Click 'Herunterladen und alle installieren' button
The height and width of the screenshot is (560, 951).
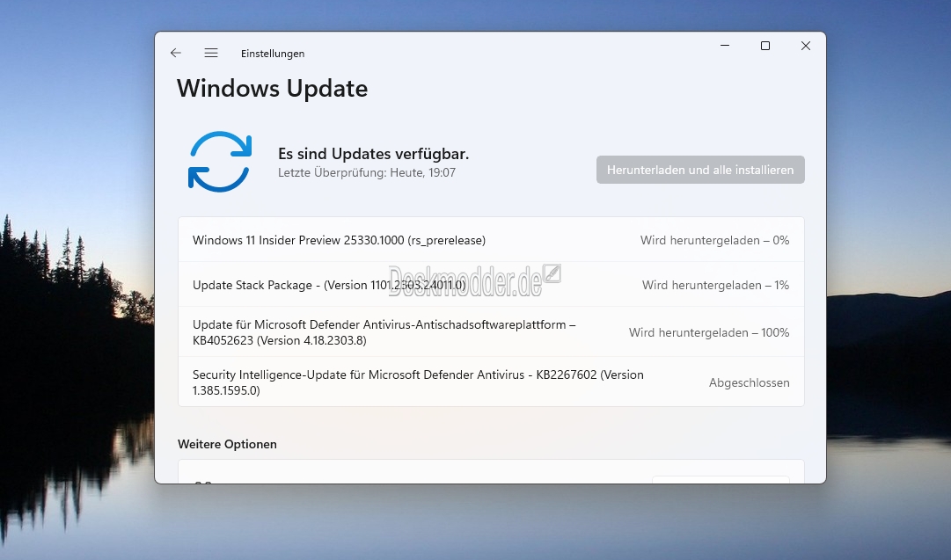click(700, 170)
